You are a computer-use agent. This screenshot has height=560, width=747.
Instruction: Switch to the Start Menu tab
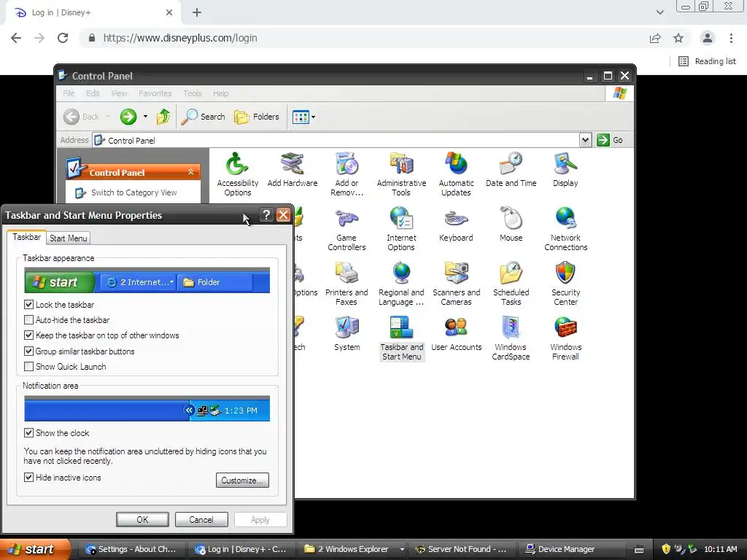(68, 238)
